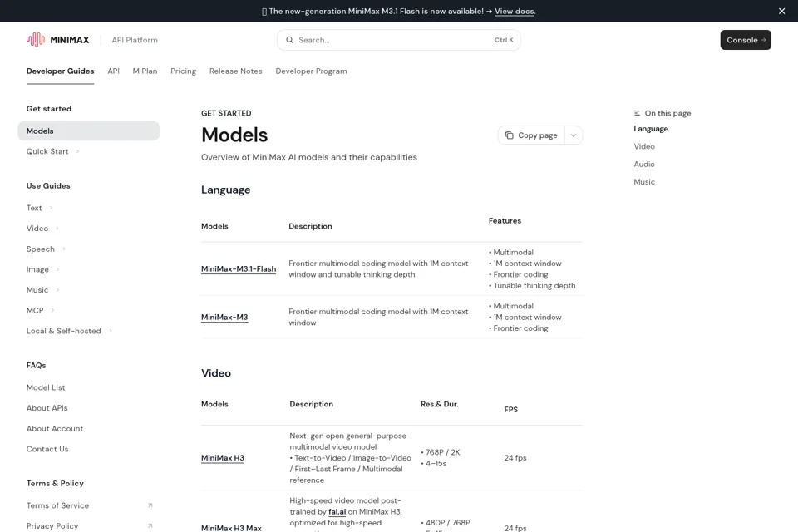Screen dimensions: 798x532
Task: Open the MiniMax-M3.1-Flash model link
Action: click(x=239, y=268)
